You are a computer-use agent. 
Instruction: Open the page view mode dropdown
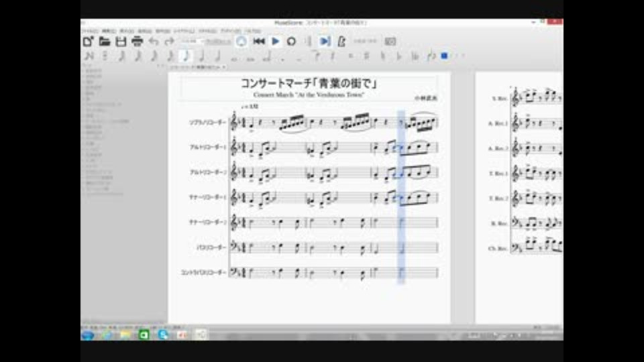click(x=219, y=42)
